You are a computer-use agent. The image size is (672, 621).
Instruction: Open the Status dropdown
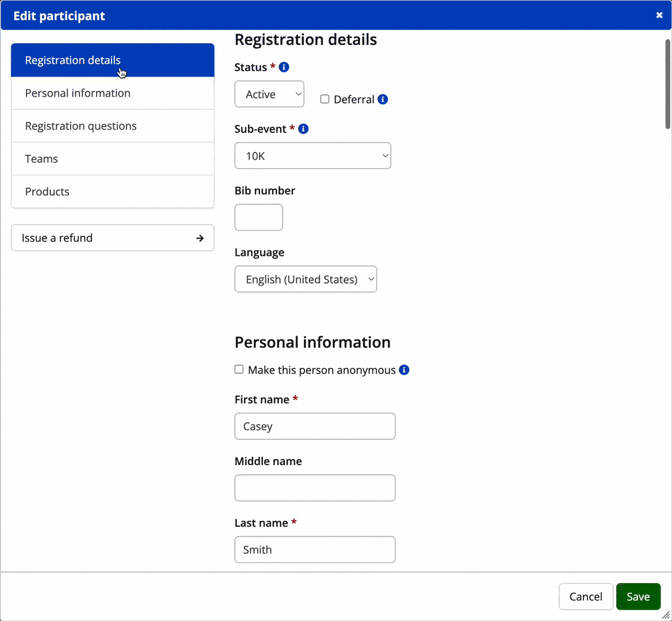click(x=269, y=94)
